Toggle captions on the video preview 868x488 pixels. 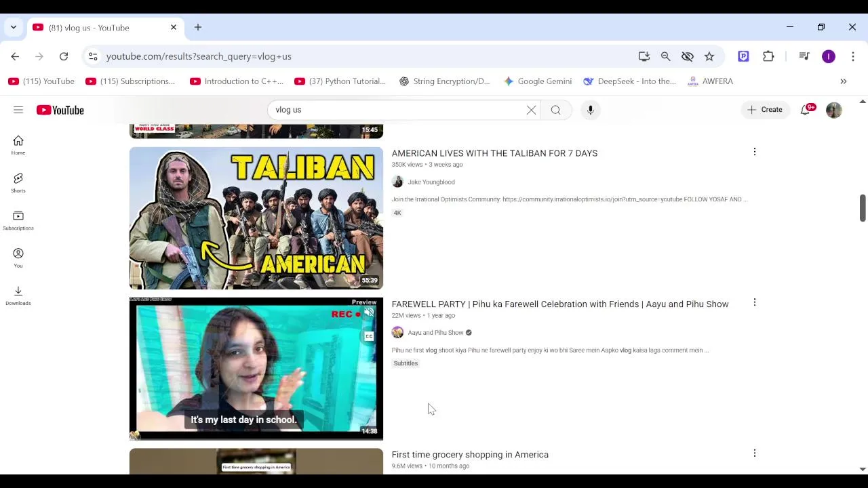[369, 336]
